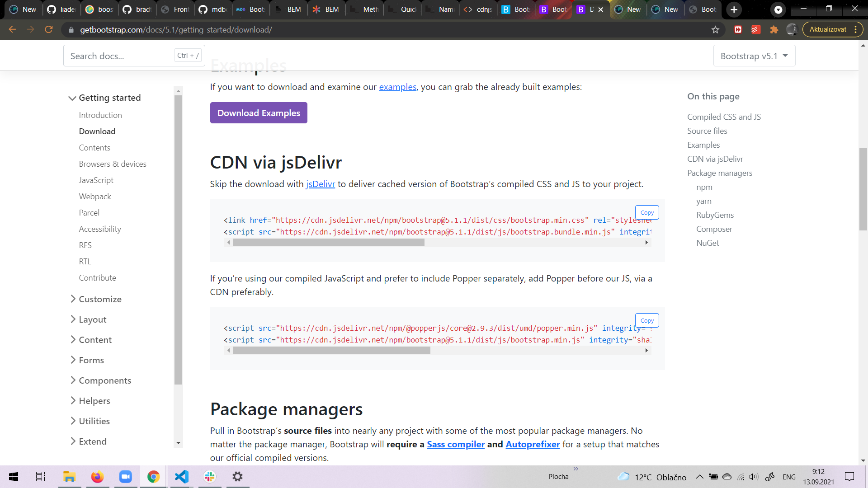
Task: Reload the current page
Action: [x=49, y=29]
